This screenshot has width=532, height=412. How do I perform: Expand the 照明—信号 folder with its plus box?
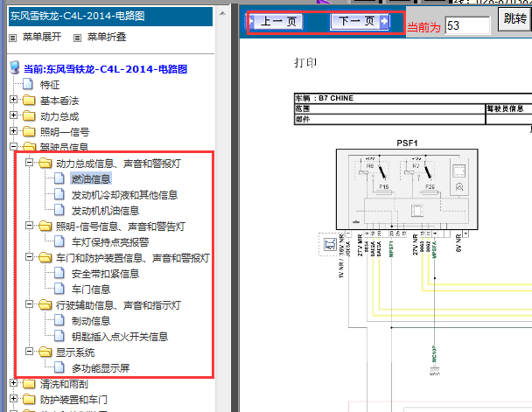coord(13,131)
